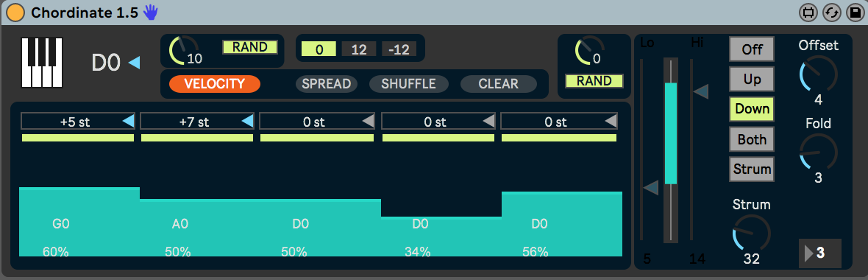Click the gray triangle in the last 0 st box

click(611, 122)
